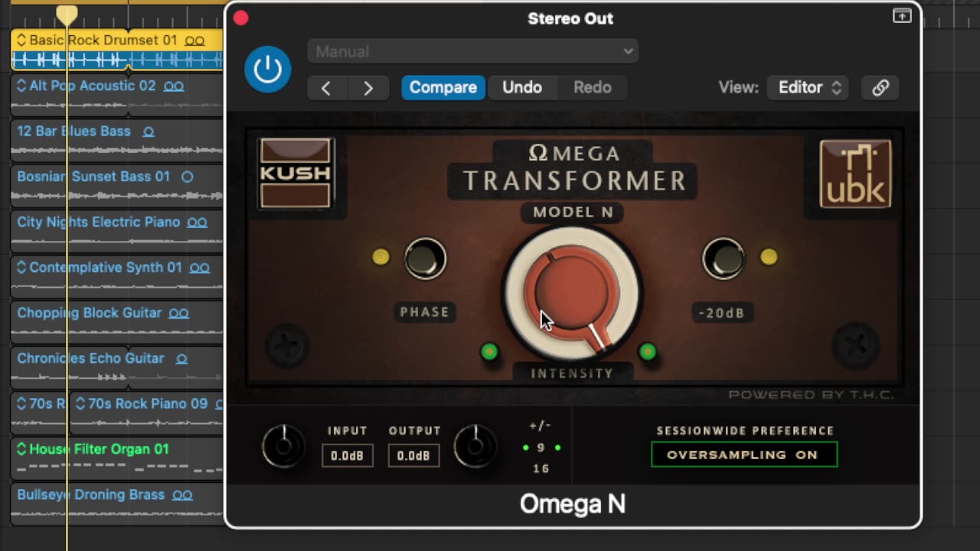
Task: Click Redo in plugin header
Action: (x=593, y=87)
